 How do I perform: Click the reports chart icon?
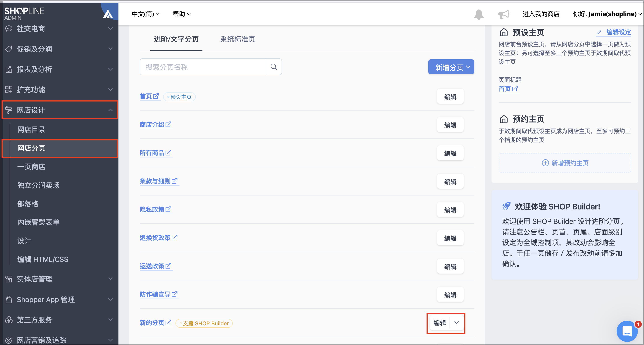click(9, 69)
